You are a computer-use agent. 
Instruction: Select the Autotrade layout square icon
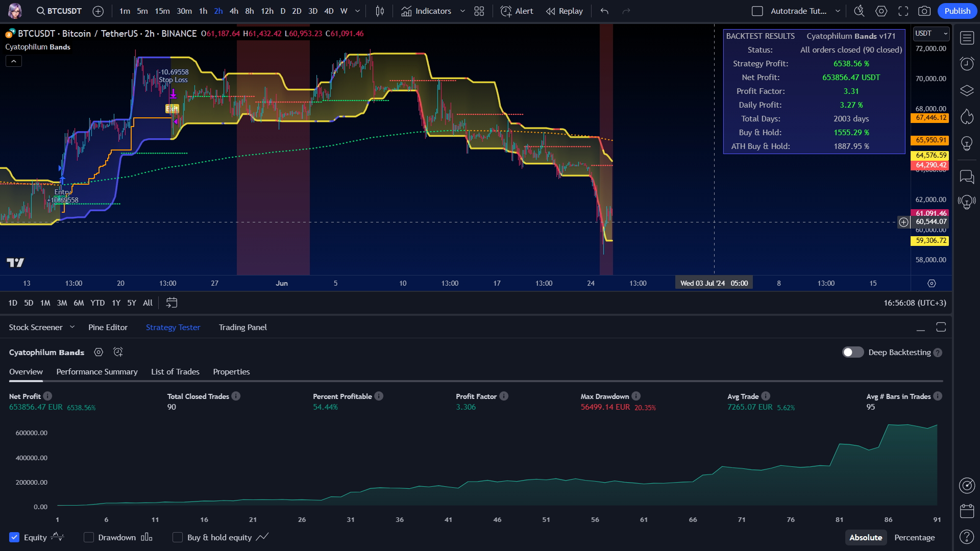click(x=757, y=11)
